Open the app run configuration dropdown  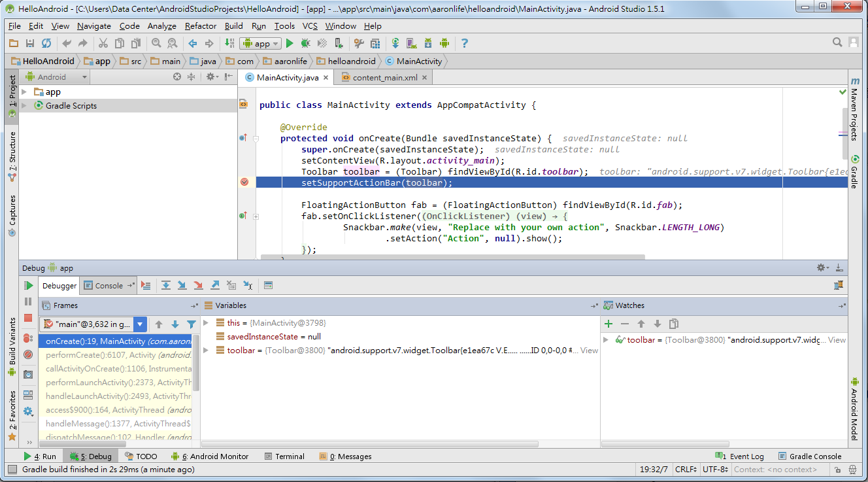click(260, 43)
